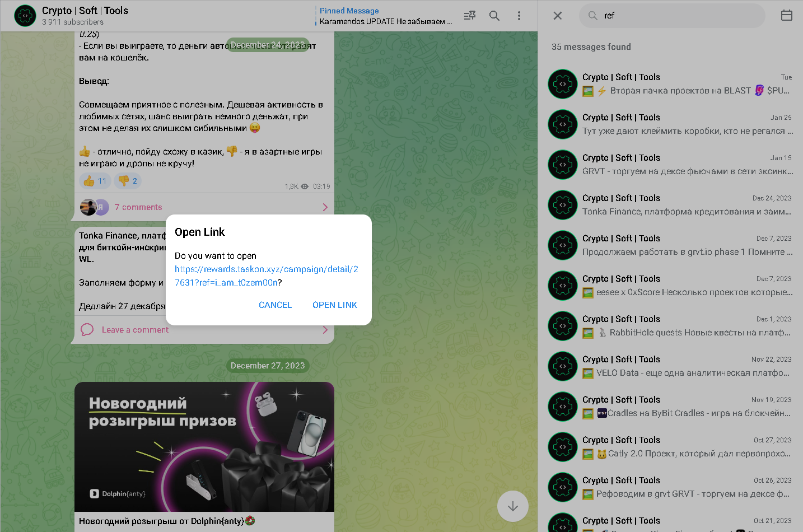The width and height of the screenshot is (803, 532).
Task: Click avatar of the Jan 15 search result
Action: (563, 165)
